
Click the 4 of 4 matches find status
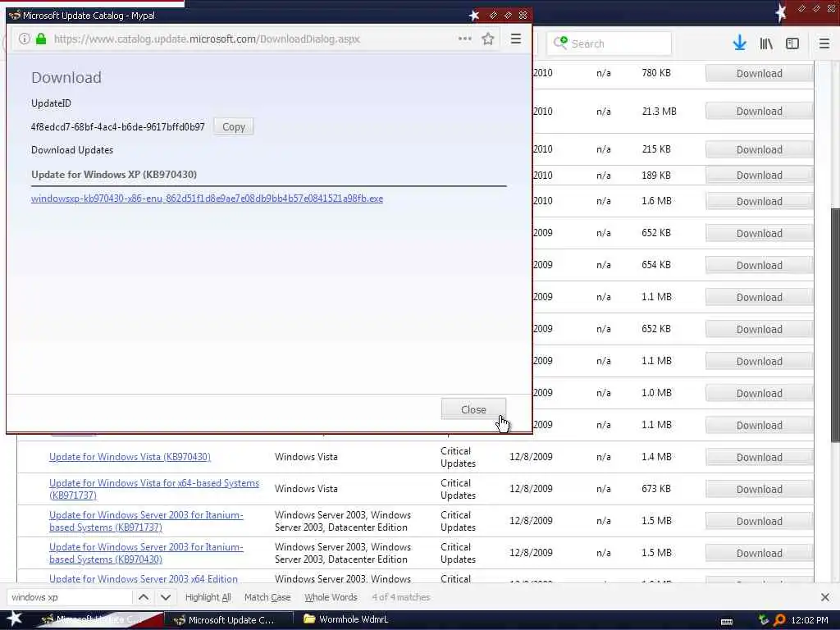(x=400, y=597)
